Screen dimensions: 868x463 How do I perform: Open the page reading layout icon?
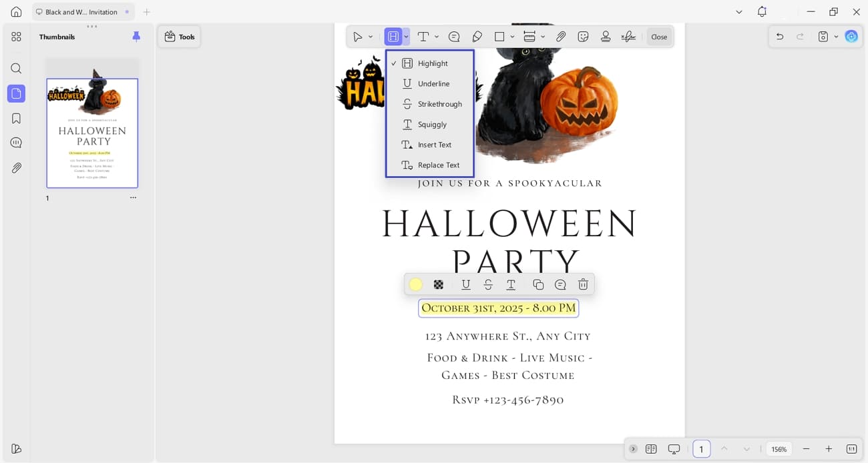coord(651,449)
